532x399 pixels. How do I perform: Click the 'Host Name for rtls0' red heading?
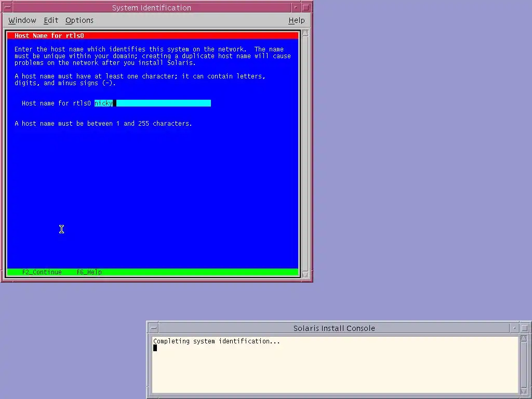click(49, 36)
